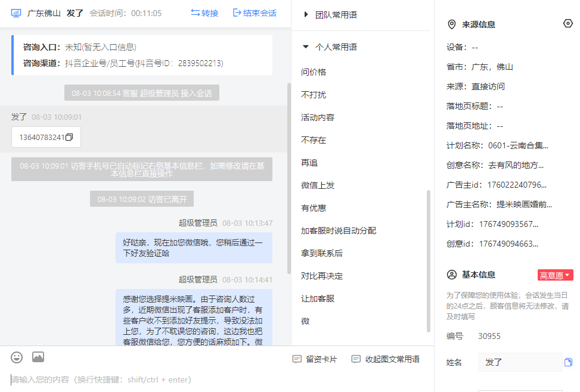Select the 有优惠 quick phrase
Screen dimensions: 580x392
point(314,208)
